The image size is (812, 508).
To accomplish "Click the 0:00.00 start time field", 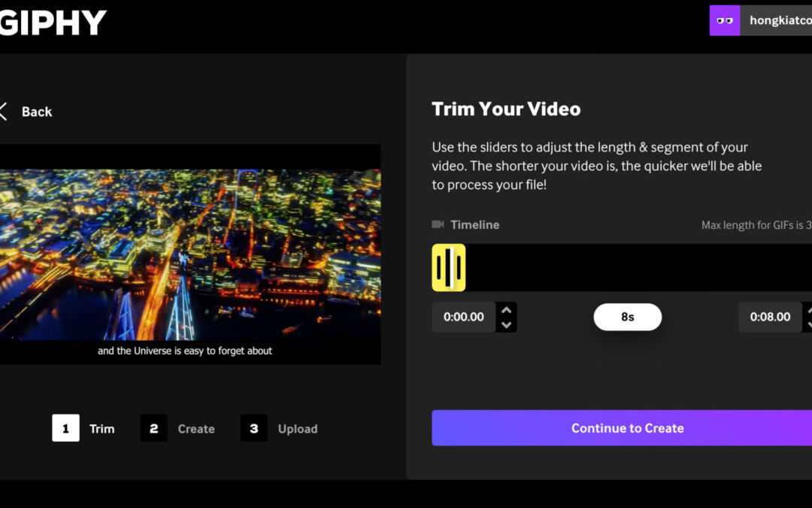I will pos(464,317).
